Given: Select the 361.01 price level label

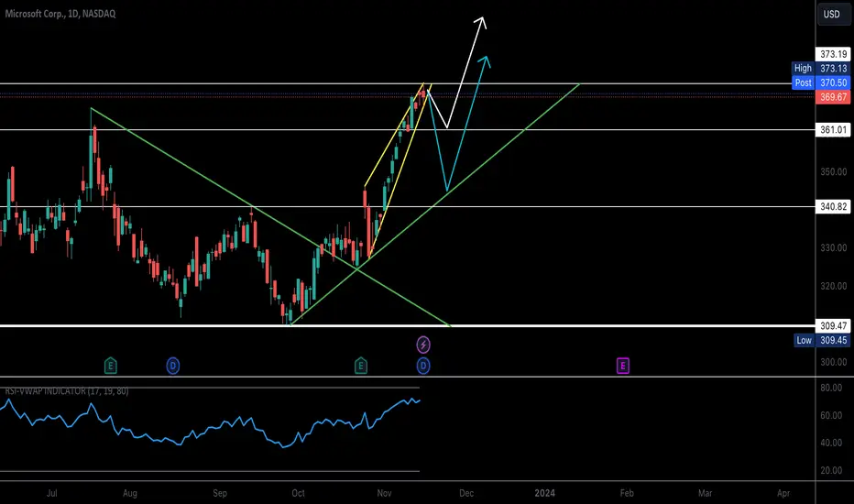Looking at the screenshot, I should tap(833, 130).
